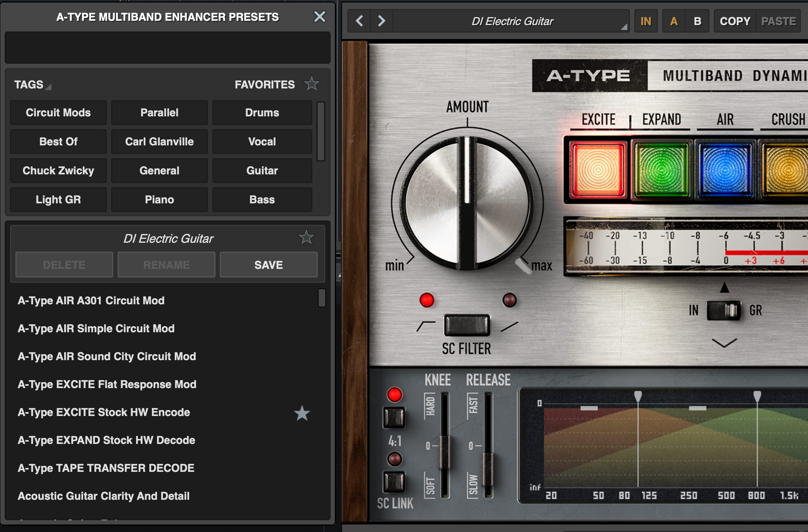808x532 pixels.
Task: Select the blue AIR mode button
Action: click(725, 169)
